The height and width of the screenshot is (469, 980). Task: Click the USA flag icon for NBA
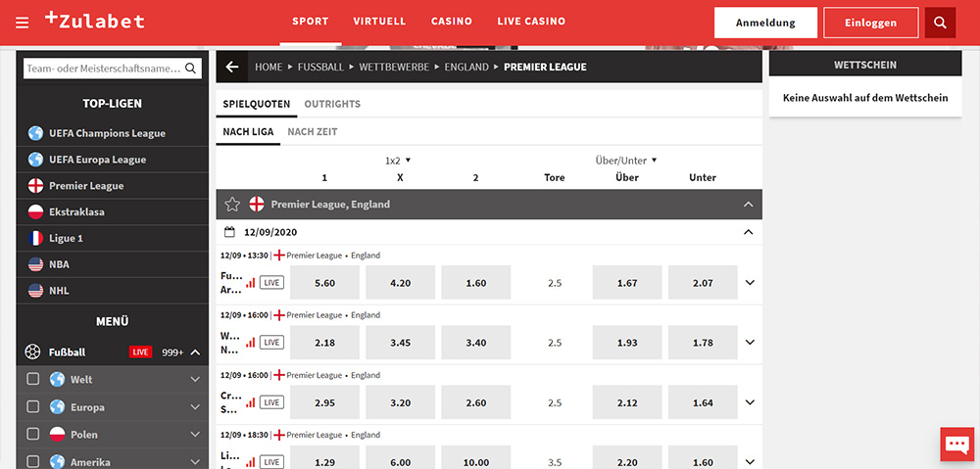35,264
